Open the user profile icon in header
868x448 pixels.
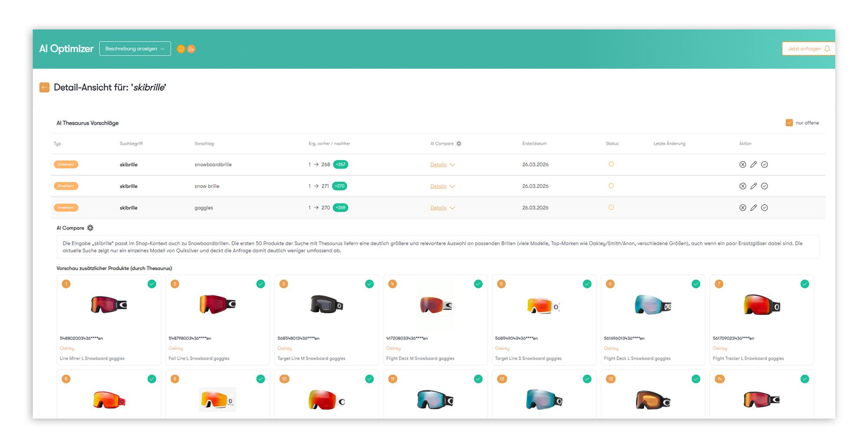point(191,49)
